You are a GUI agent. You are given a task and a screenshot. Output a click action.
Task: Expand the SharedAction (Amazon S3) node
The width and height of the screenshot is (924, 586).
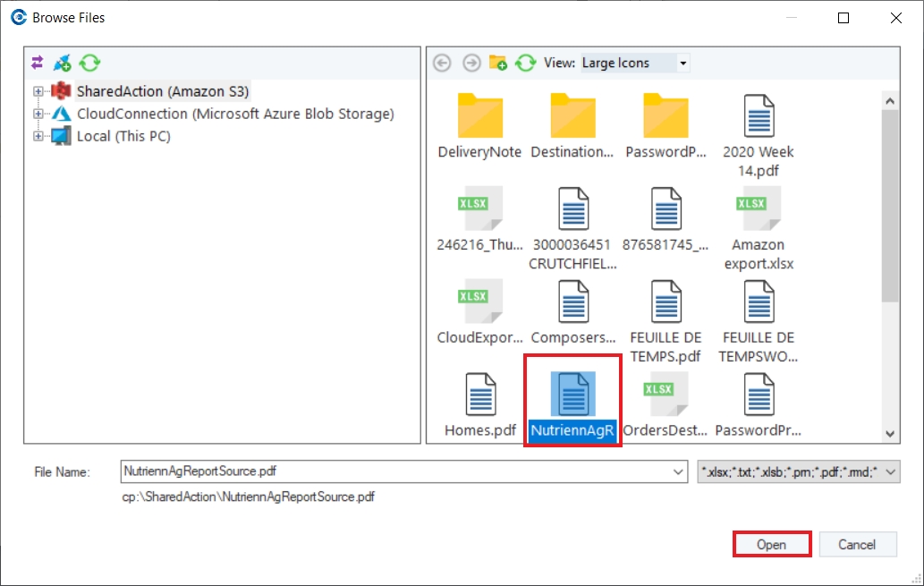[x=38, y=91]
